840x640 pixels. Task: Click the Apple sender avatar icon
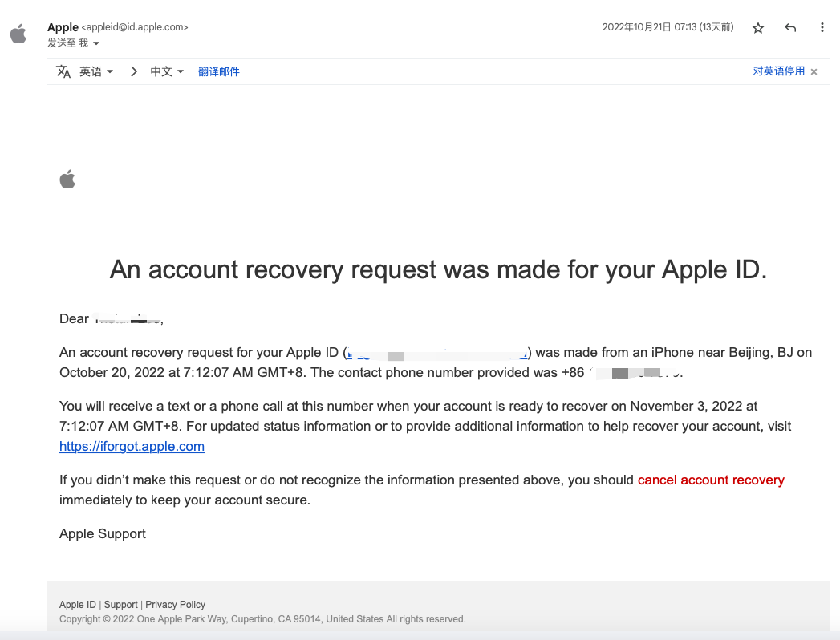click(x=18, y=34)
